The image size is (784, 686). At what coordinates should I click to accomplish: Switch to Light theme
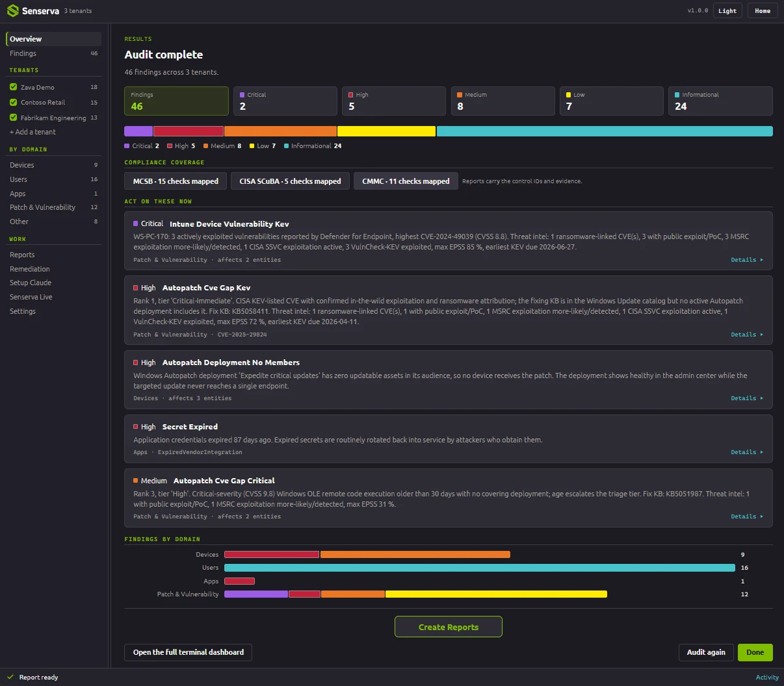tap(727, 11)
